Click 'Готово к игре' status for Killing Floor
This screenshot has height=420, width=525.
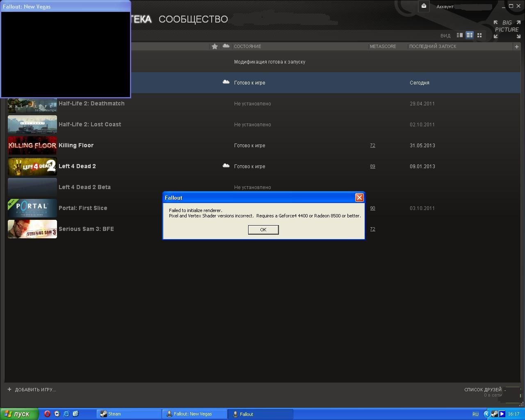(x=249, y=146)
